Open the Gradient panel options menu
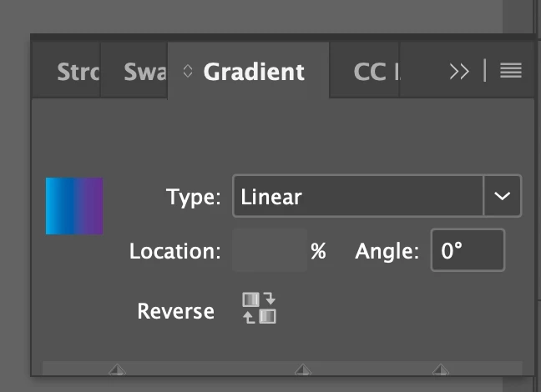The height and width of the screenshot is (392, 541). (x=511, y=71)
